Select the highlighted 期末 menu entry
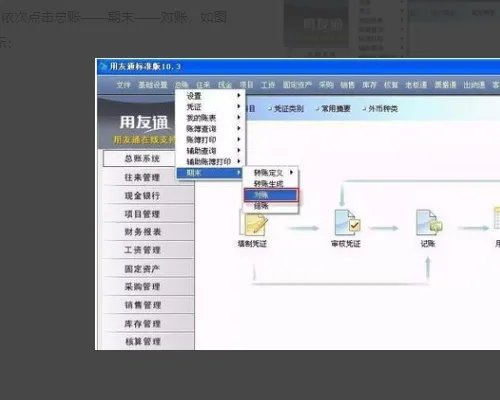Viewport: 500px width, 400px height. point(210,173)
